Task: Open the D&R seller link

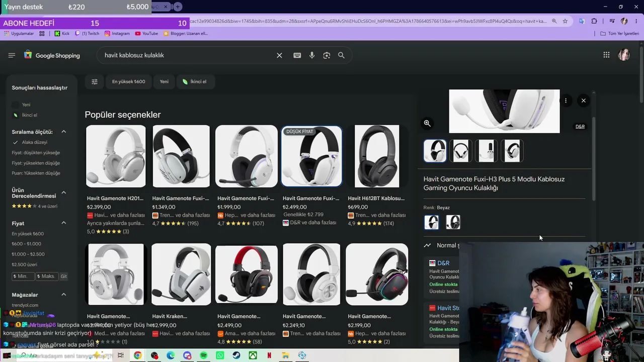Action: click(x=443, y=263)
